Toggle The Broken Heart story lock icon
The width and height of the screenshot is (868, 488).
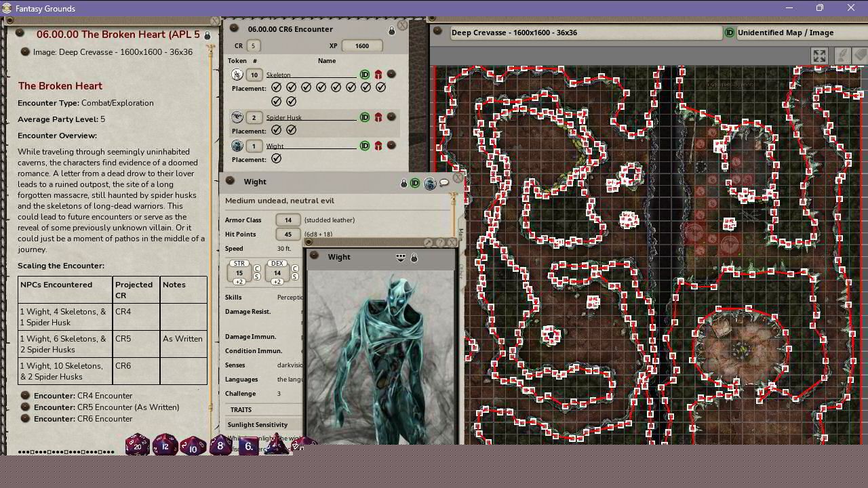208,35
